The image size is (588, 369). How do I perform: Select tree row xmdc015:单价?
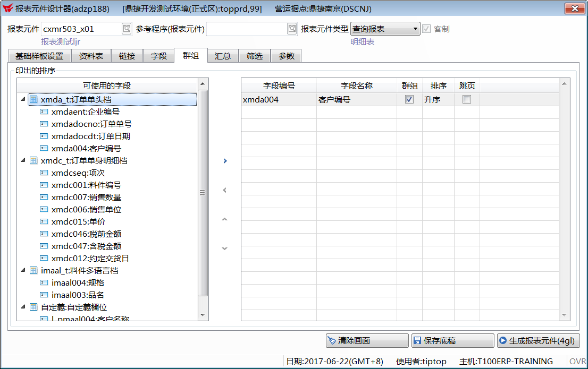click(x=78, y=221)
